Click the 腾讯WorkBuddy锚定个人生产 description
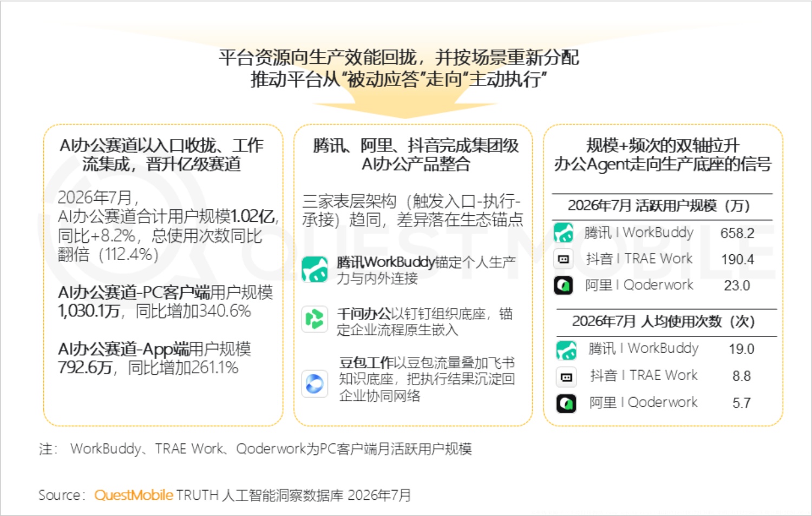Image resolution: width=812 pixels, height=516 pixels. tap(426, 270)
